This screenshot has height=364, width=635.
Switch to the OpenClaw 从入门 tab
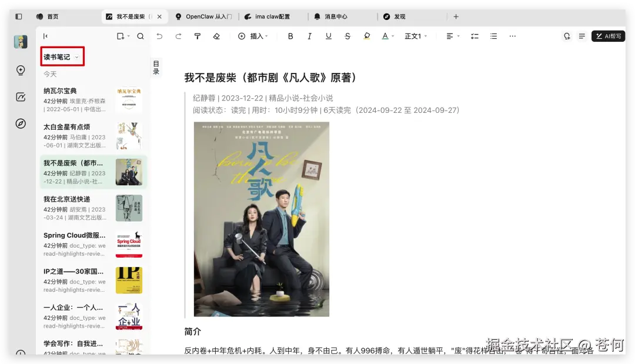(x=203, y=16)
